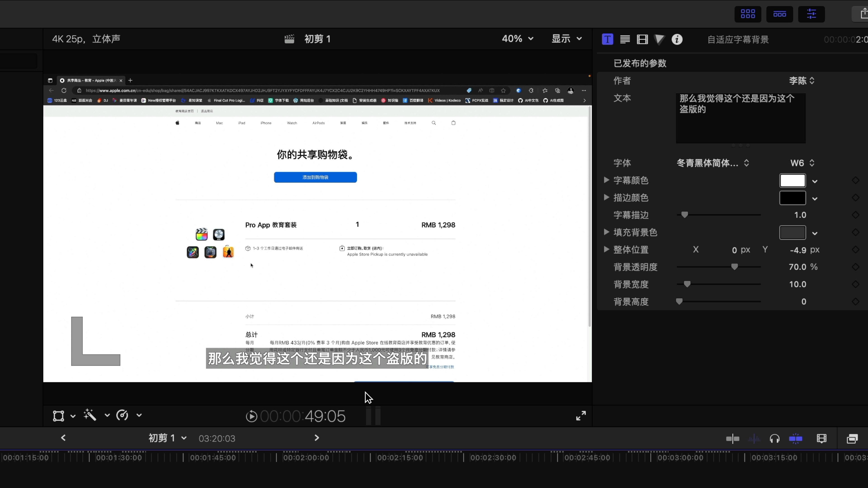868x488 pixels.
Task: Click the retime speedometer icon
Action: 122,415
